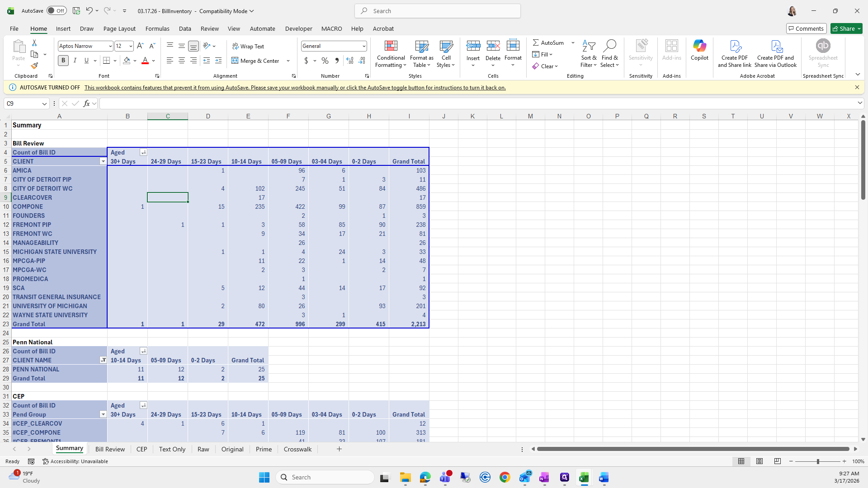Toggle Bold formatting button
Screen dimensions: 868x488
click(x=63, y=61)
